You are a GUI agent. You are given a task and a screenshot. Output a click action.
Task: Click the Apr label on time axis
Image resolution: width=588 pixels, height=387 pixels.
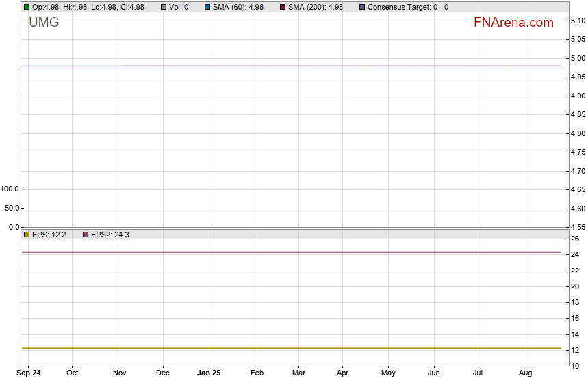click(x=342, y=373)
